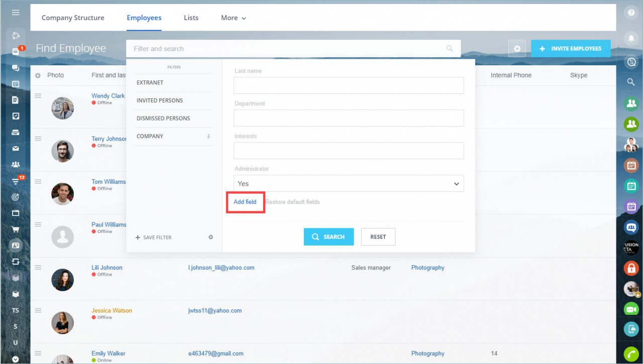The image size is (643, 364).
Task: Click the RESET button
Action: [x=378, y=237]
